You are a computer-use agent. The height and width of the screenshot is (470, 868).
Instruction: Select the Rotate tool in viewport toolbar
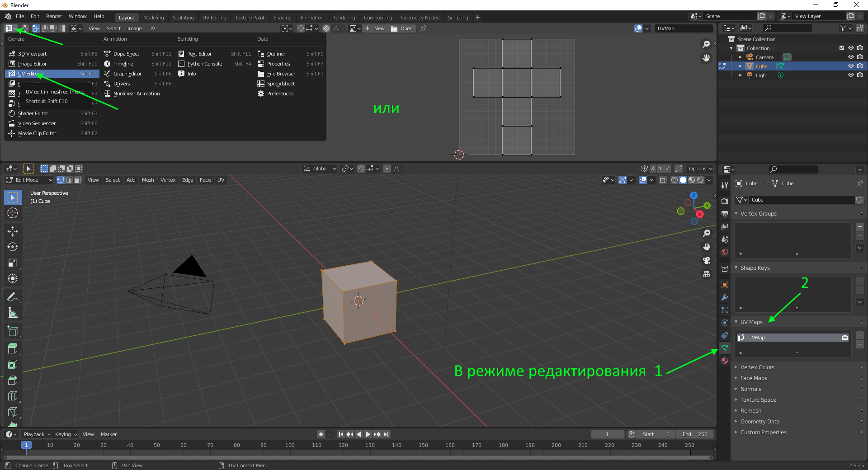pos(13,247)
